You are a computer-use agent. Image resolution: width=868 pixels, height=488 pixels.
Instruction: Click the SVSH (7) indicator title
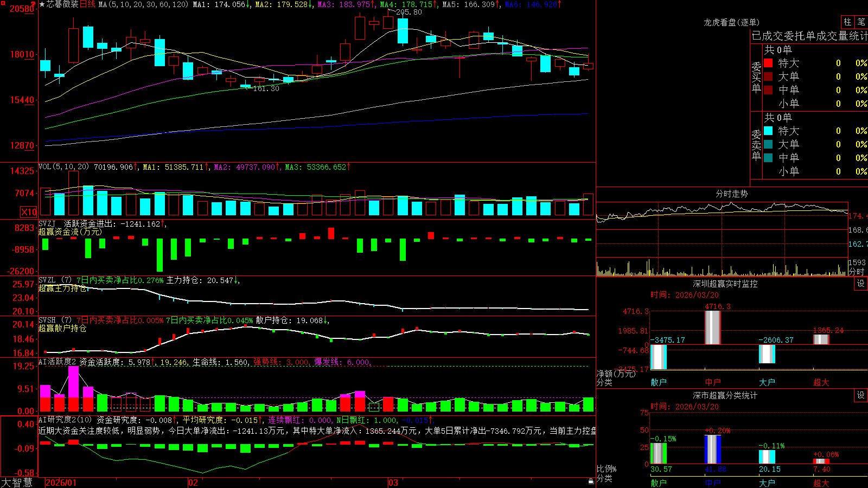[x=55, y=320]
